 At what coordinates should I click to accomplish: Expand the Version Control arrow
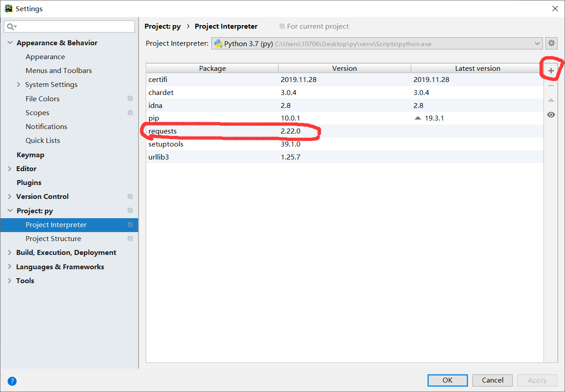10,197
